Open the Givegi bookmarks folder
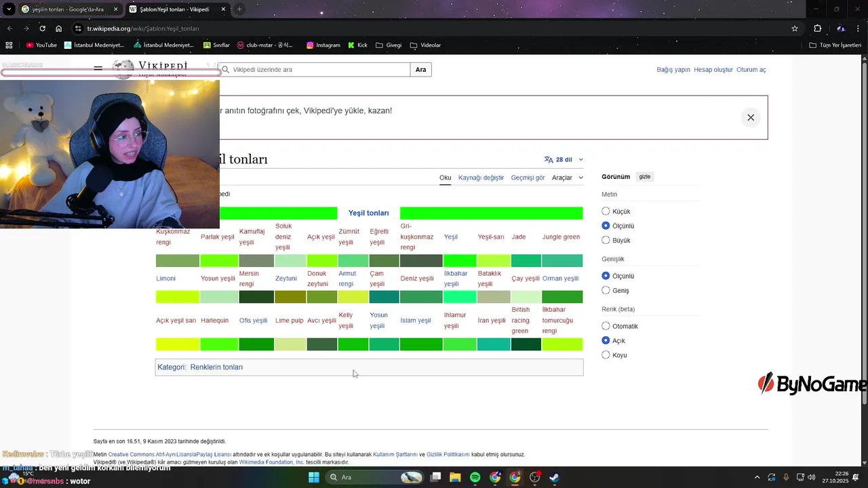The image size is (868, 488). point(388,45)
